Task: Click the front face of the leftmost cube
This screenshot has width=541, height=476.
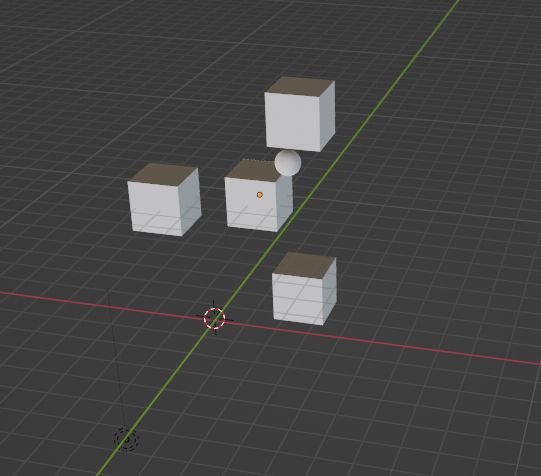Action: [x=155, y=209]
